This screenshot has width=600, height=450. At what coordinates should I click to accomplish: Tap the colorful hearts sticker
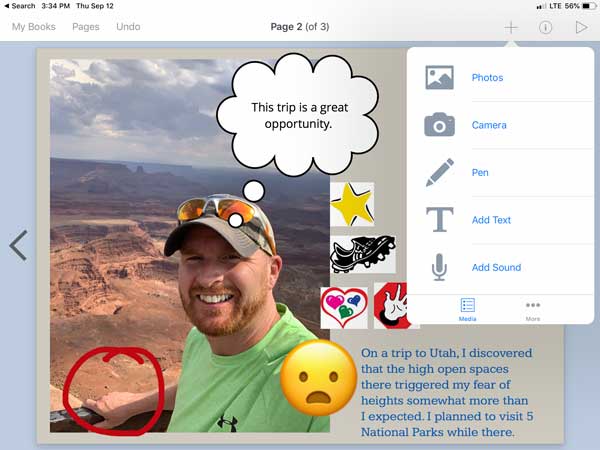coord(343,307)
